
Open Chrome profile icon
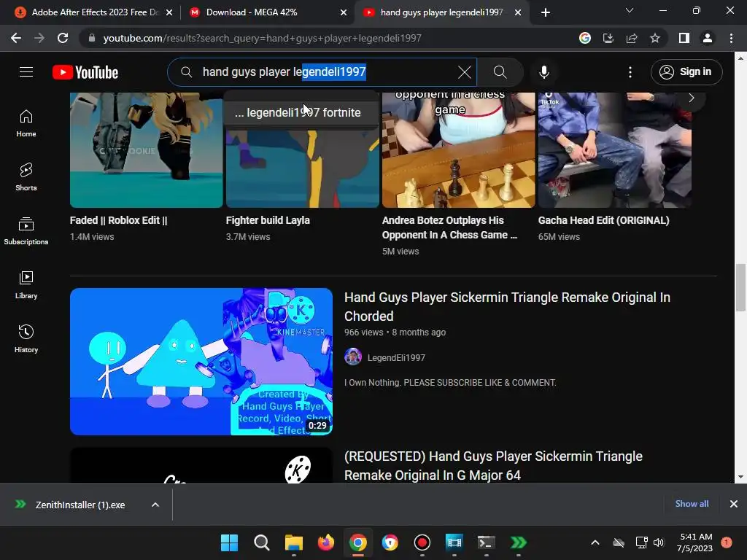pyautogui.click(x=708, y=38)
